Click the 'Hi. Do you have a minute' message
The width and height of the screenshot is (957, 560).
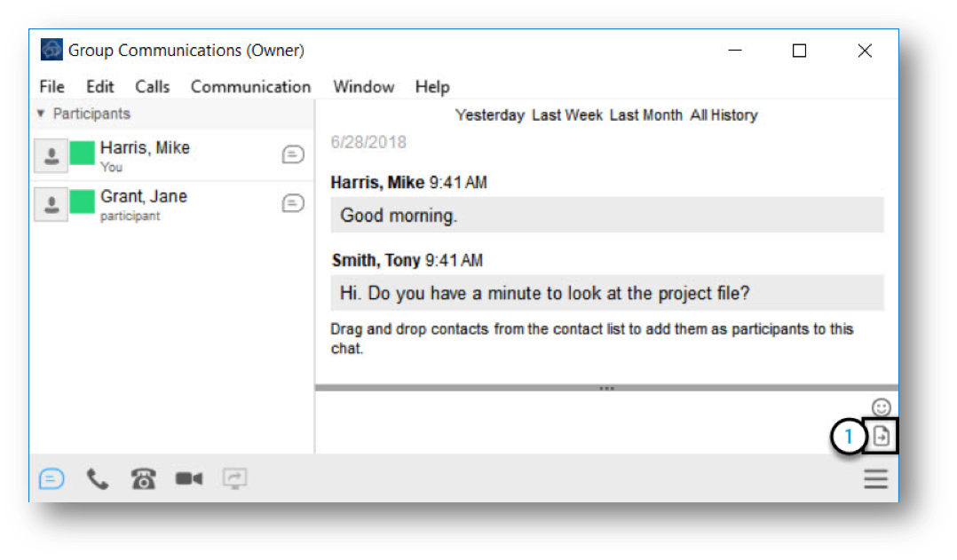click(607, 294)
